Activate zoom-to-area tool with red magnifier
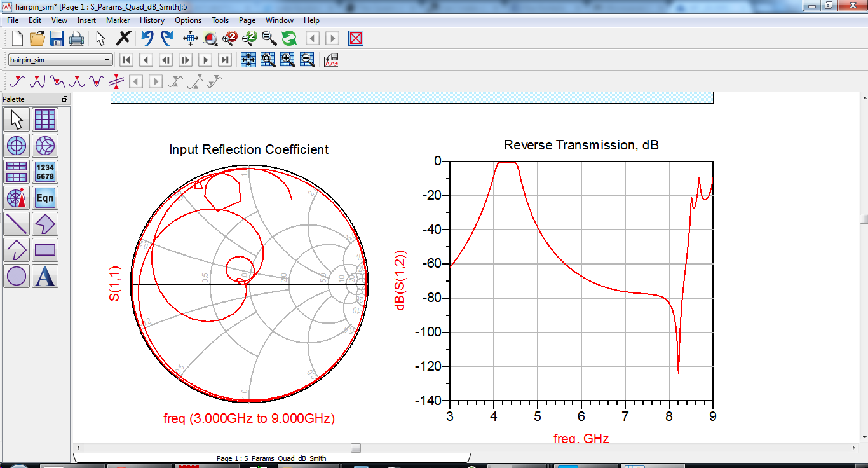 click(x=210, y=38)
